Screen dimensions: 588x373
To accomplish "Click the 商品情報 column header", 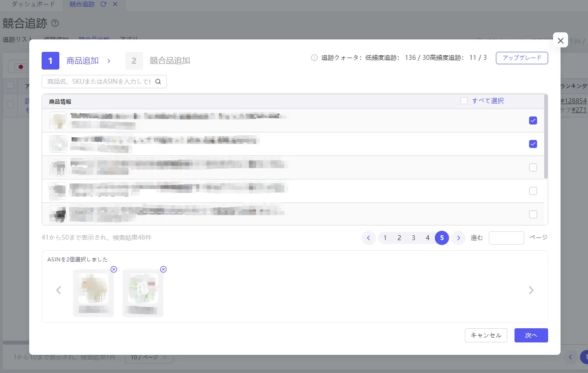I will (60, 101).
